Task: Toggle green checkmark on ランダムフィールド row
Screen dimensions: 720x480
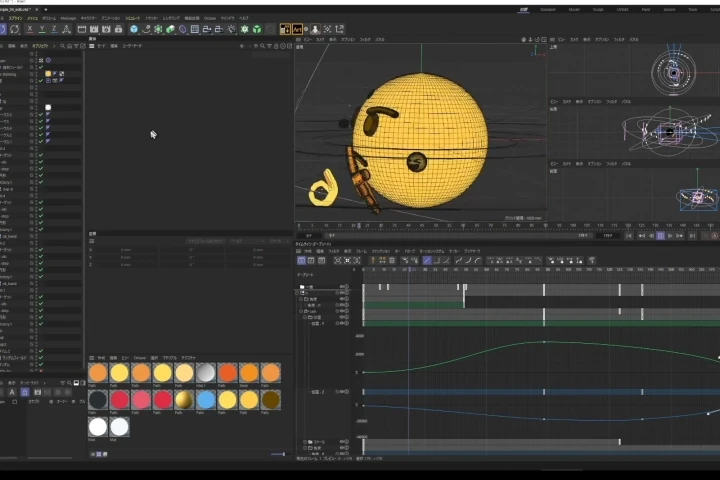Action: pyautogui.click(x=41, y=358)
